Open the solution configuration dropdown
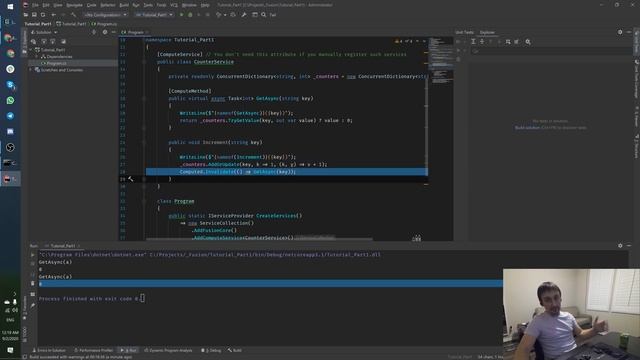 click(x=105, y=15)
